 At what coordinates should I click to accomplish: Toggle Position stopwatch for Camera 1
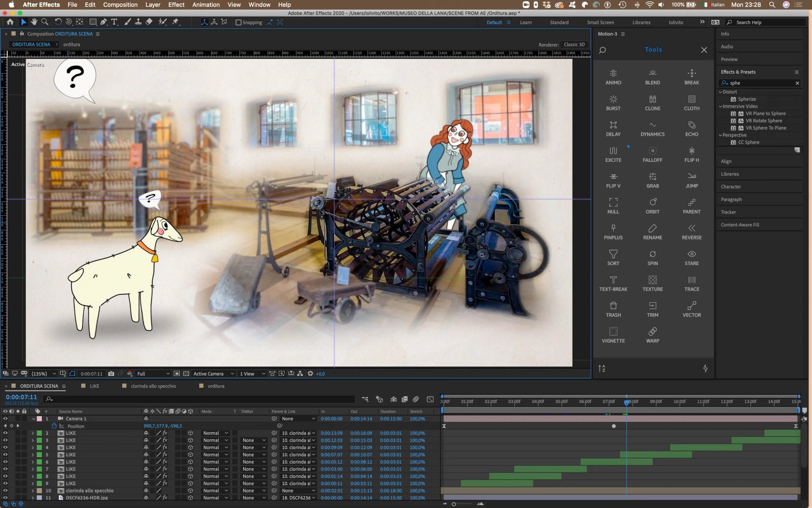pos(54,426)
